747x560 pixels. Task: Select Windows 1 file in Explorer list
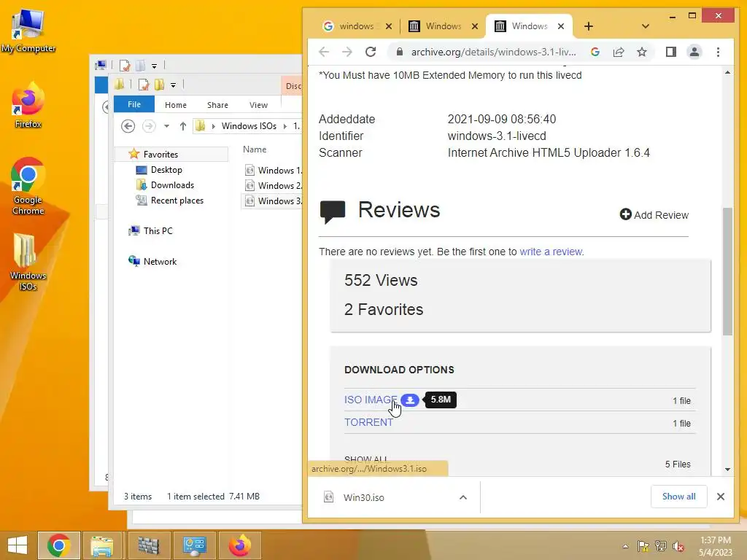click(273, 170)
